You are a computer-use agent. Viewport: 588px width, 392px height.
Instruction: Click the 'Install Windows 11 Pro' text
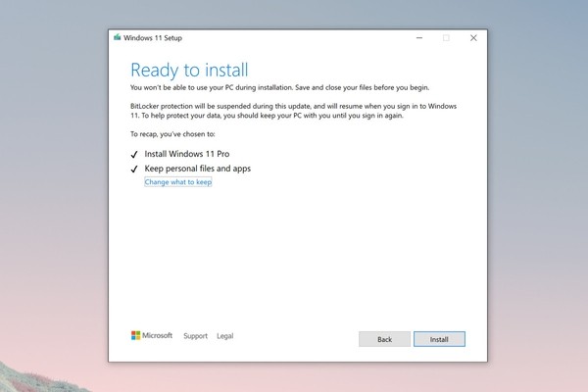[187, 154]
